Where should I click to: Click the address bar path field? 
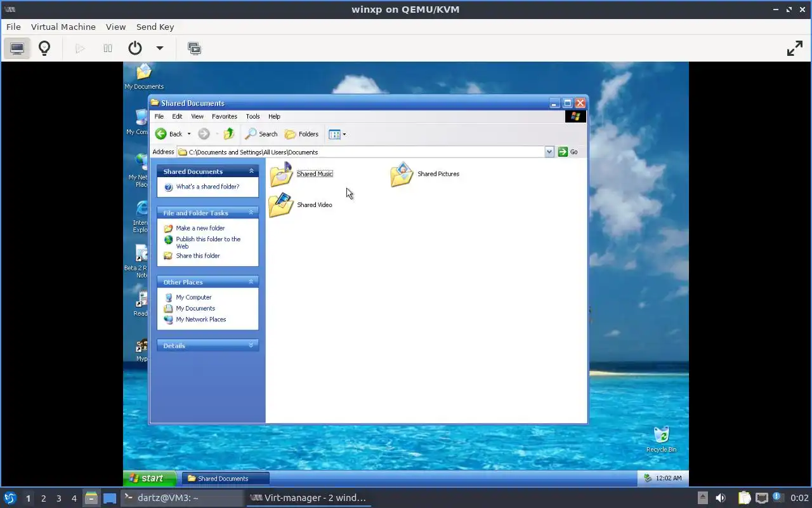point(360,152)
